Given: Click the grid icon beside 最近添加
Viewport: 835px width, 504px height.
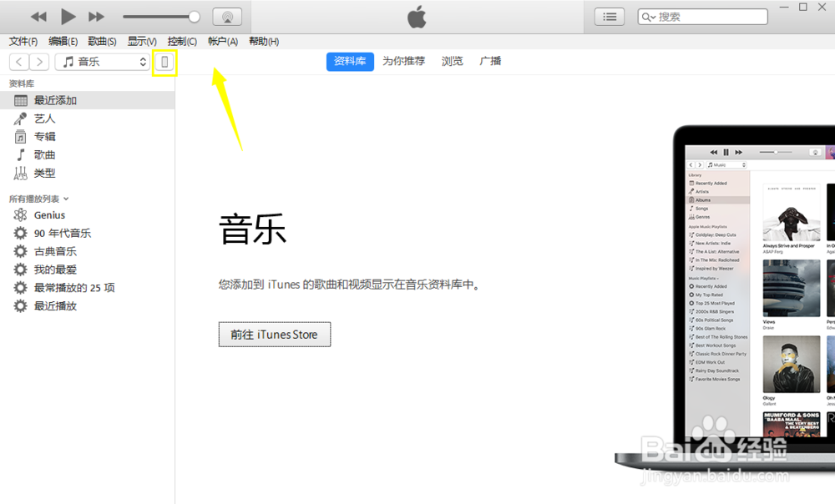Looking at the screenshot, I should (x=21, y=100).
